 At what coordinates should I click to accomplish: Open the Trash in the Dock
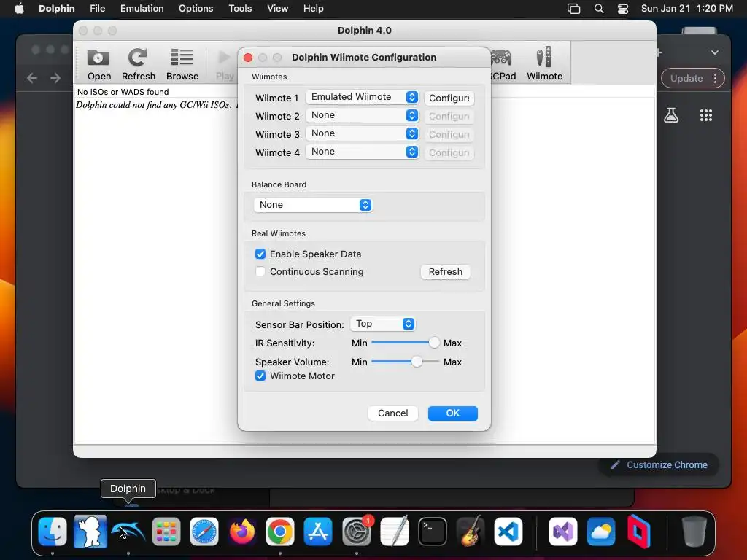coord(694,531)
